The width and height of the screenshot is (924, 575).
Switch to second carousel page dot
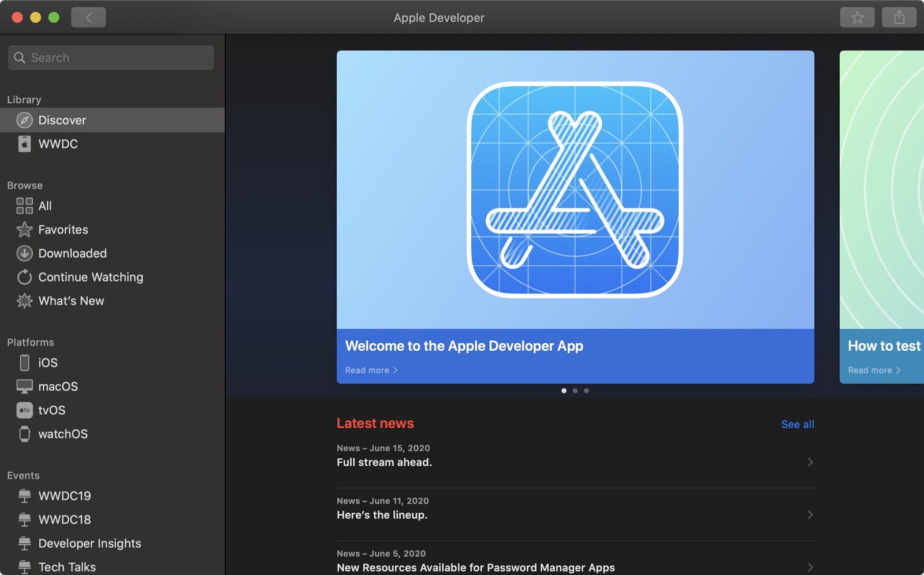pyautogui.click(x=575, y=391)
